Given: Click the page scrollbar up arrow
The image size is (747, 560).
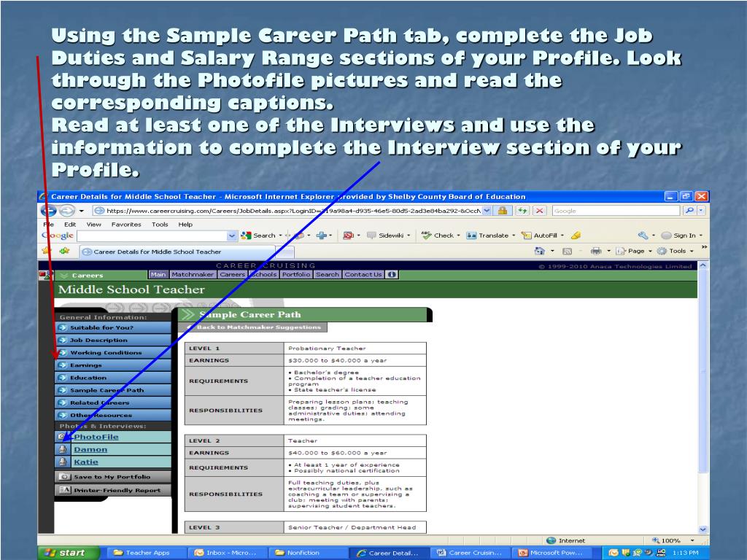Looking at the screenshot, I should point(703,265).
